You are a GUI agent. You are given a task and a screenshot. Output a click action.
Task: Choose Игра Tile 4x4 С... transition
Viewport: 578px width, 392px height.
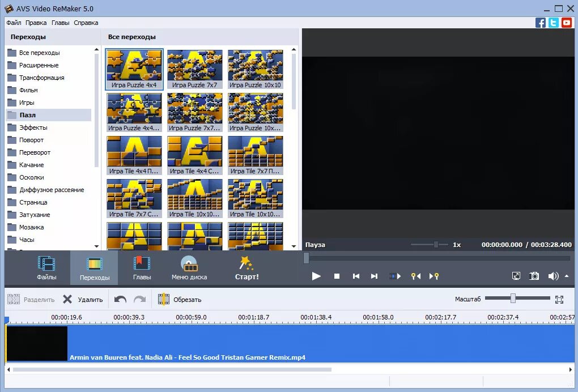pos(194,155)
